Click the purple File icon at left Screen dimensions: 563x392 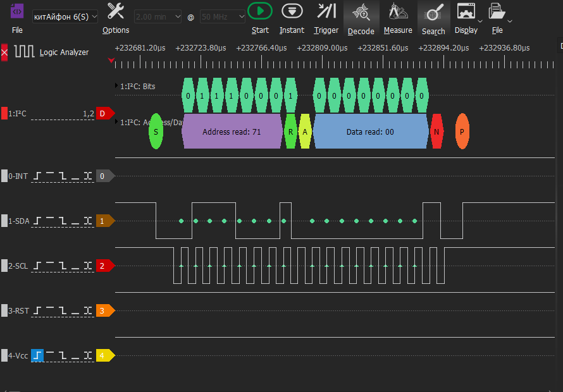(x=18, y=11)
